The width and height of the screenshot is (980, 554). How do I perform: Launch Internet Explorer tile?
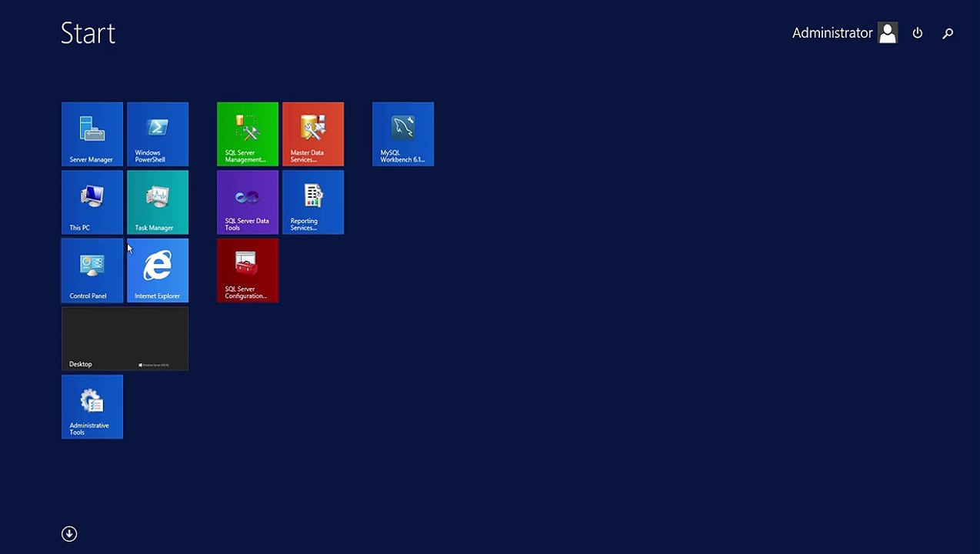[158, 271]
